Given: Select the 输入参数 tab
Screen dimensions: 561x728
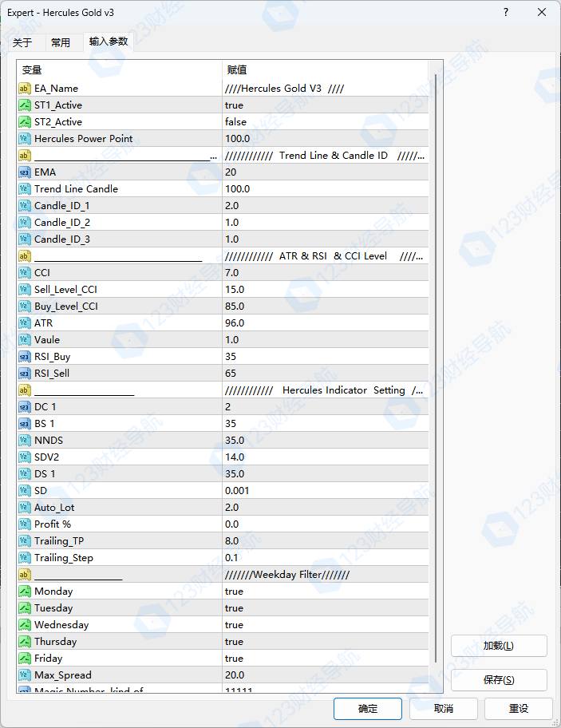Looking at the screenshot, I should click(x=108, y=42).
